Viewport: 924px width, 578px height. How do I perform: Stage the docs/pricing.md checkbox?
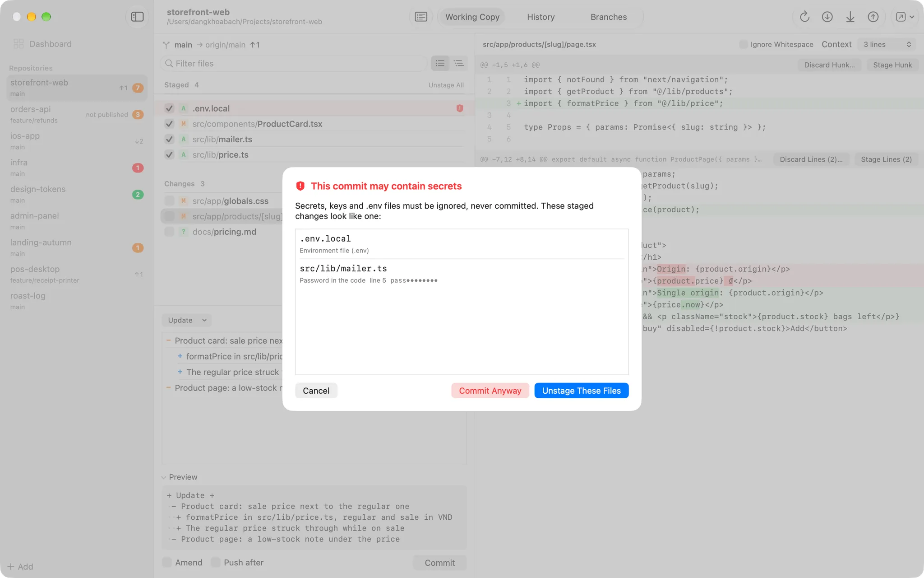169,232
